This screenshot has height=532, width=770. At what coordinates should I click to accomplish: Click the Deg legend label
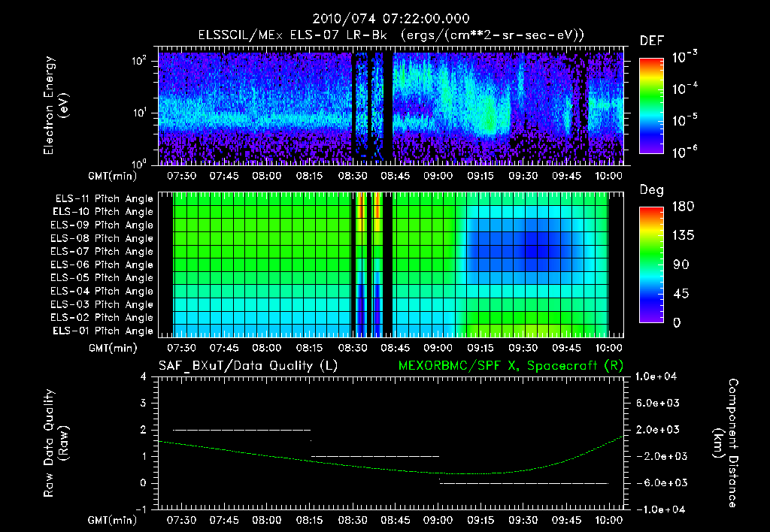point(652,190)
